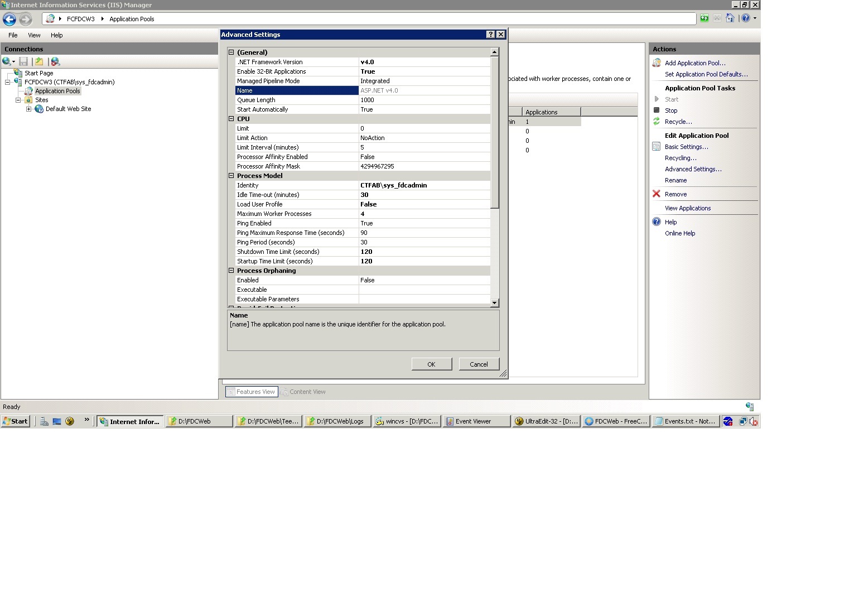
Task: Click the Start Page tree icon
Action: (18, 73)
